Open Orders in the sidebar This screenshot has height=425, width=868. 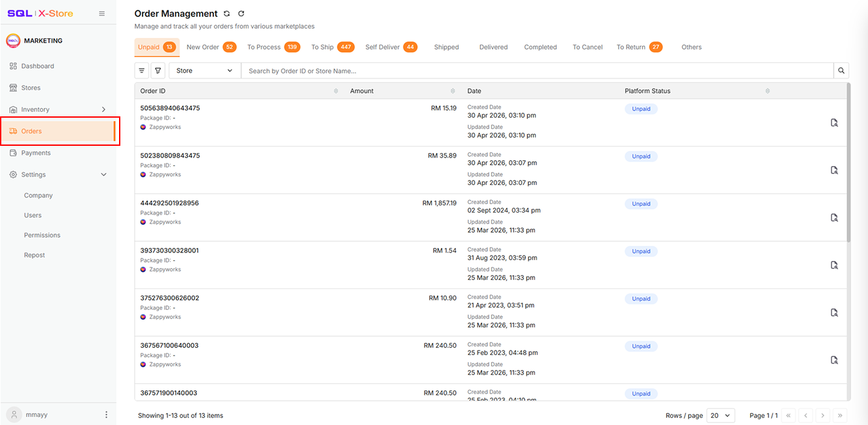coord(58,131)
